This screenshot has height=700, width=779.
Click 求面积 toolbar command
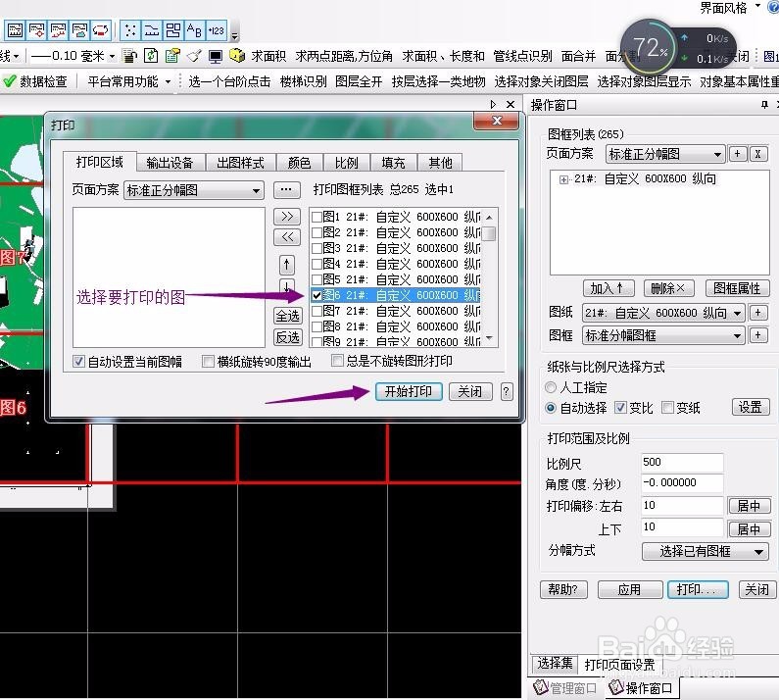[268, 56]
